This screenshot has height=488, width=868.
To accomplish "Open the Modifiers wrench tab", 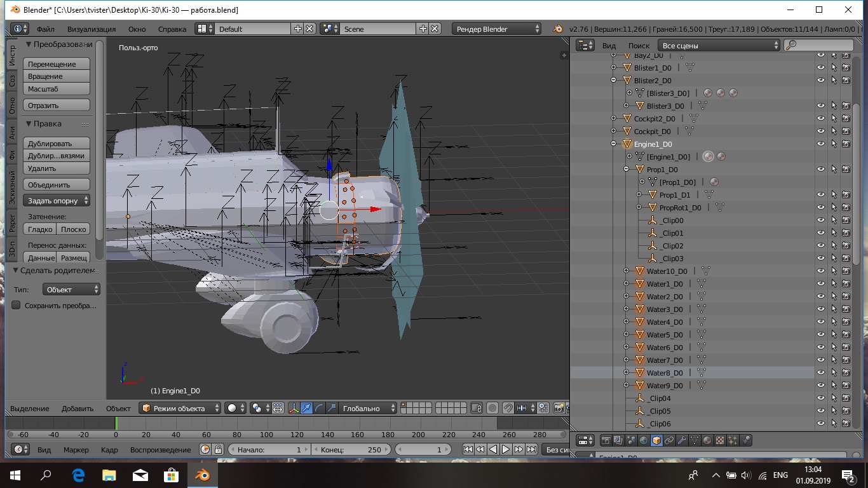I will pos(682,440).
